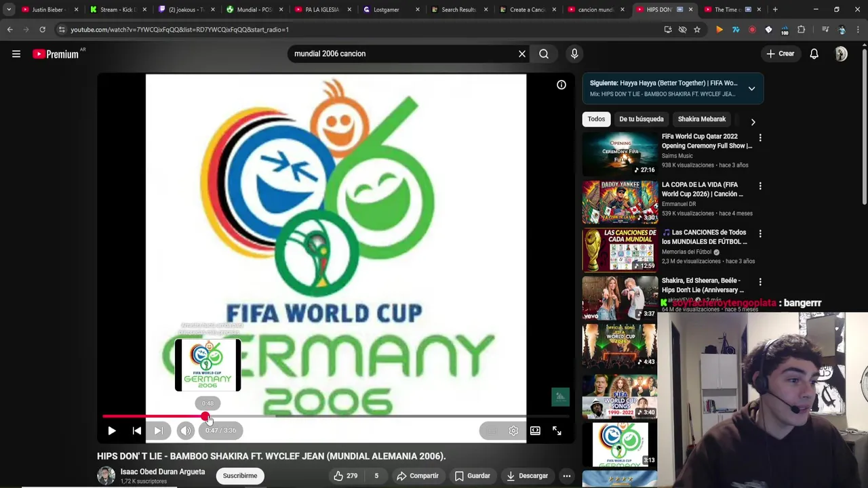Dislike the video showing count 5
Viewport: 868px width, 488px height.
pos(376,476)
